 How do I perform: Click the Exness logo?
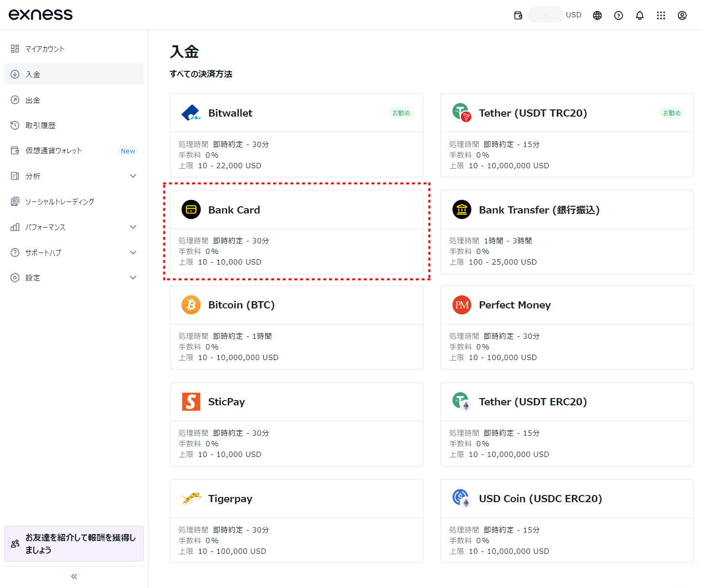point(40,14)
